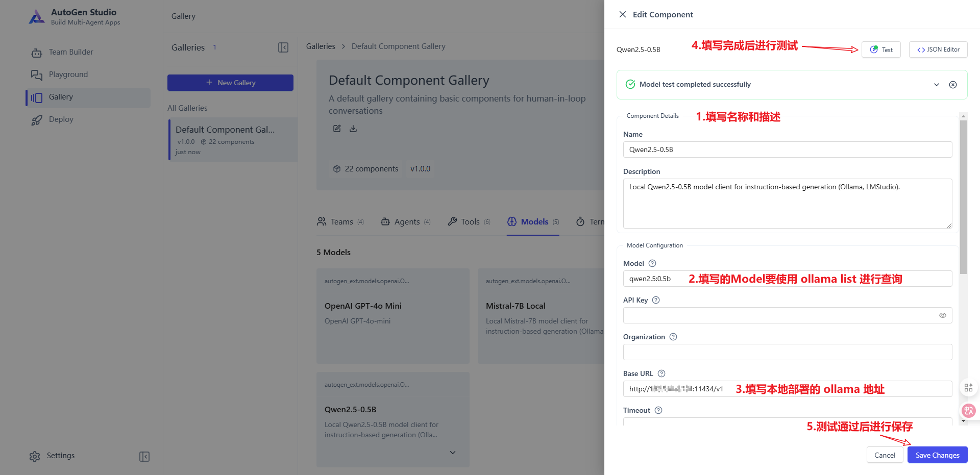Image resolution: width=980 pixels, height=475 pixels.
Task: Show help for Model field
Action: point(652,263)
